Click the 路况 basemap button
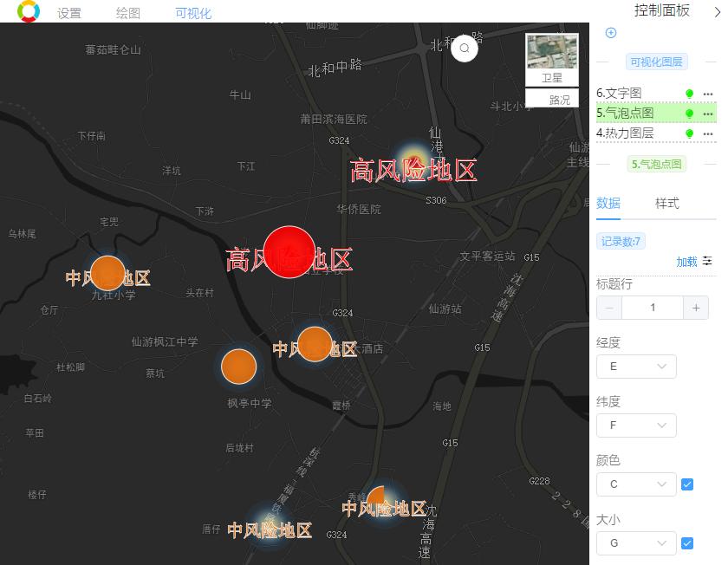 (552, 98)
